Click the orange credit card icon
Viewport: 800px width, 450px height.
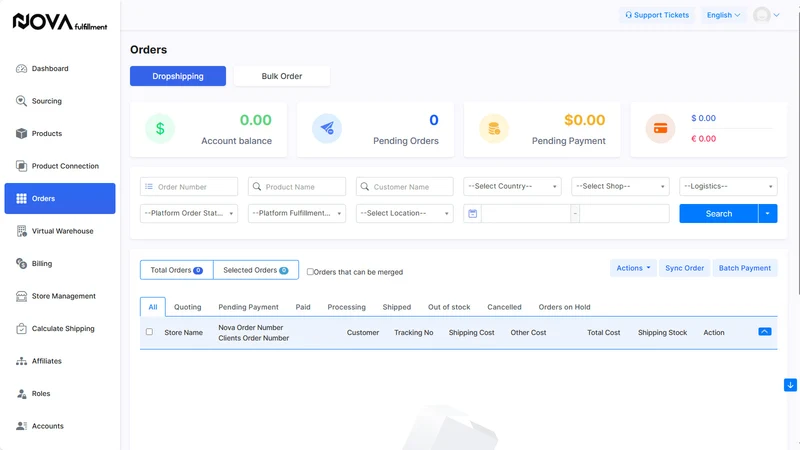pyautogui.click(x=660, y=129)
